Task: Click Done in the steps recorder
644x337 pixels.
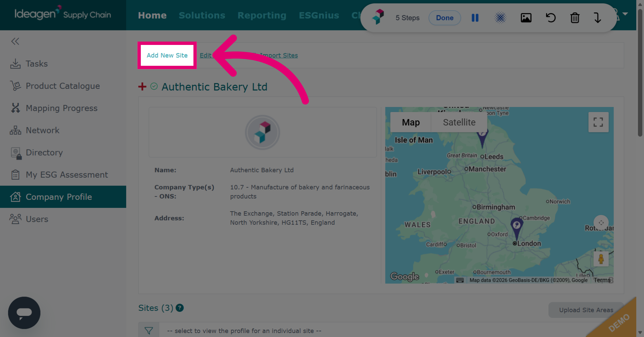Action: pyautogui.click(x=445, y=18)
